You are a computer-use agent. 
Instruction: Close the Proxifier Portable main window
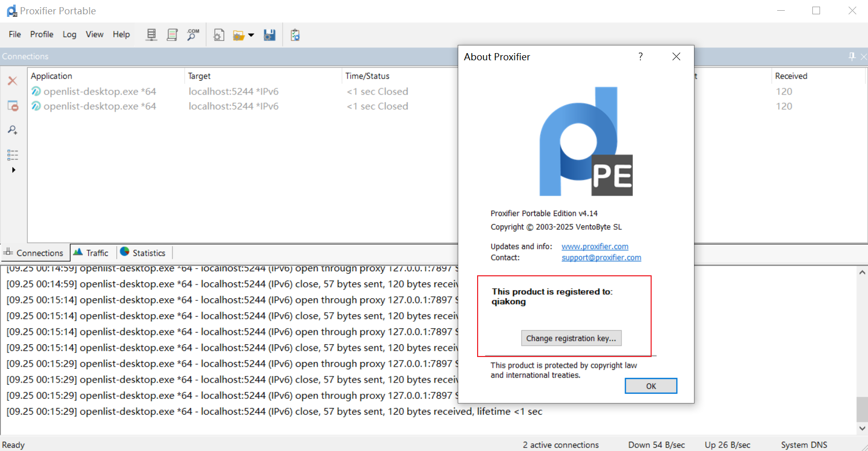pyautogui.click(x=852, y=11)
